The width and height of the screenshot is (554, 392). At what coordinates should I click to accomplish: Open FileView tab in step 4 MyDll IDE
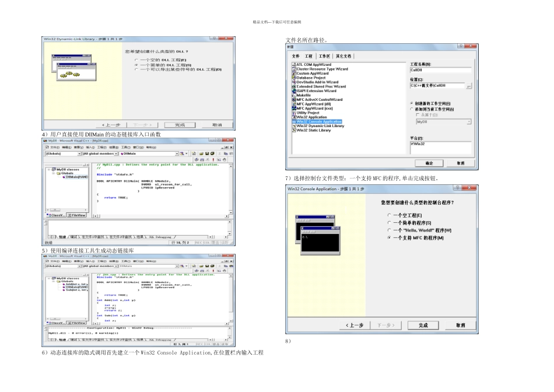[x=76, y=215]
